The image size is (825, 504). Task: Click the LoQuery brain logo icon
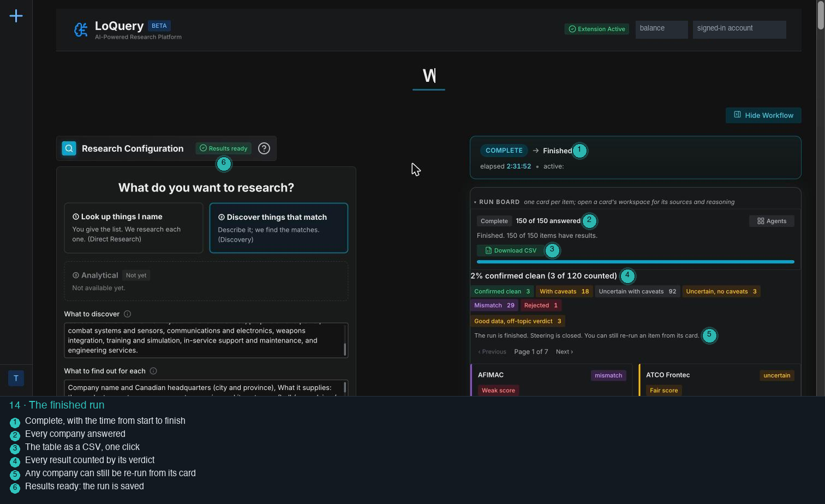[81, 29]
